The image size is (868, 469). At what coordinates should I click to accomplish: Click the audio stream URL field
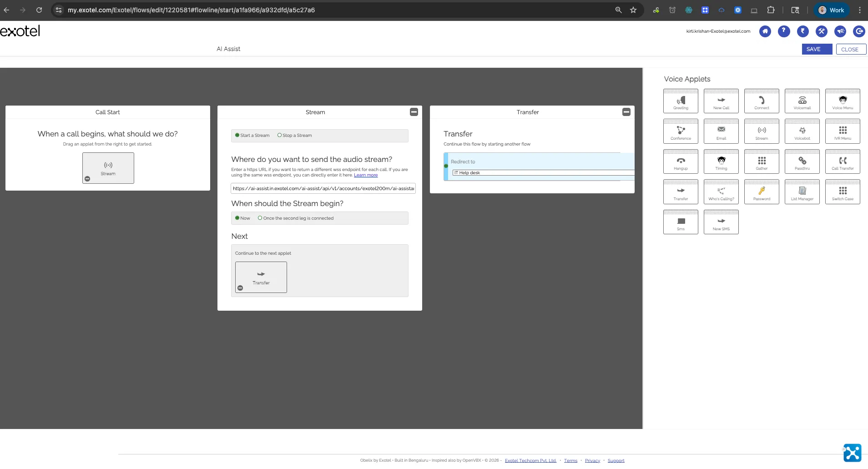point(323,188)
